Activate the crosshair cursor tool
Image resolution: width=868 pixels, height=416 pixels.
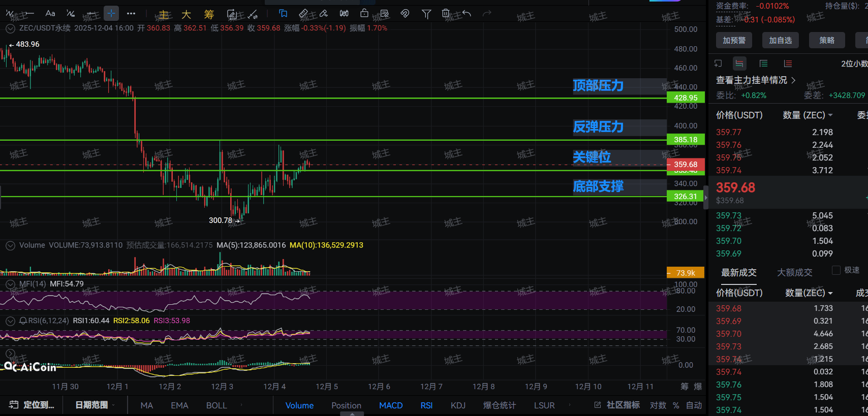point(111,13)
